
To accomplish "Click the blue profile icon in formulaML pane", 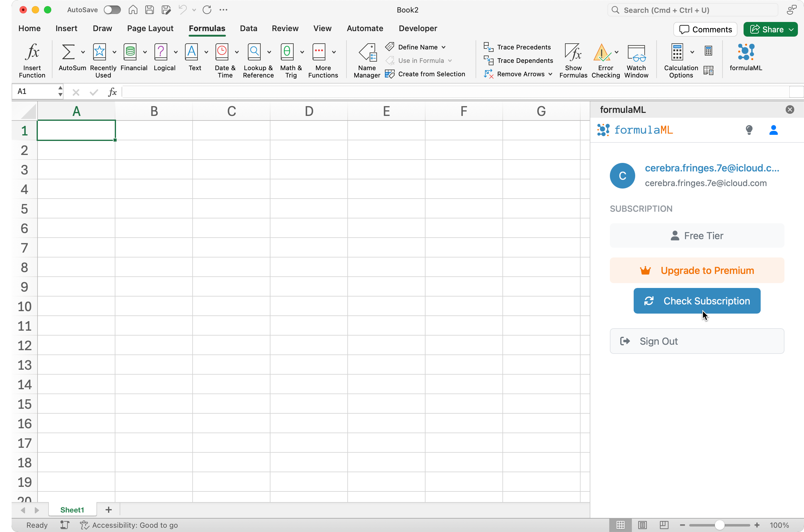I will click(x=773, y=130).
